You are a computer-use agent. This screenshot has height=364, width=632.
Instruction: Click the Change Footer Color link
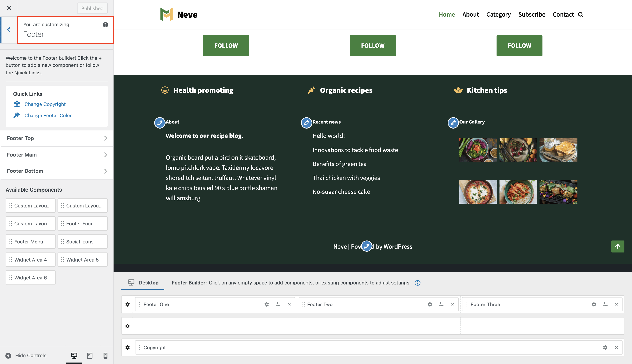click(x=48, y=115)
